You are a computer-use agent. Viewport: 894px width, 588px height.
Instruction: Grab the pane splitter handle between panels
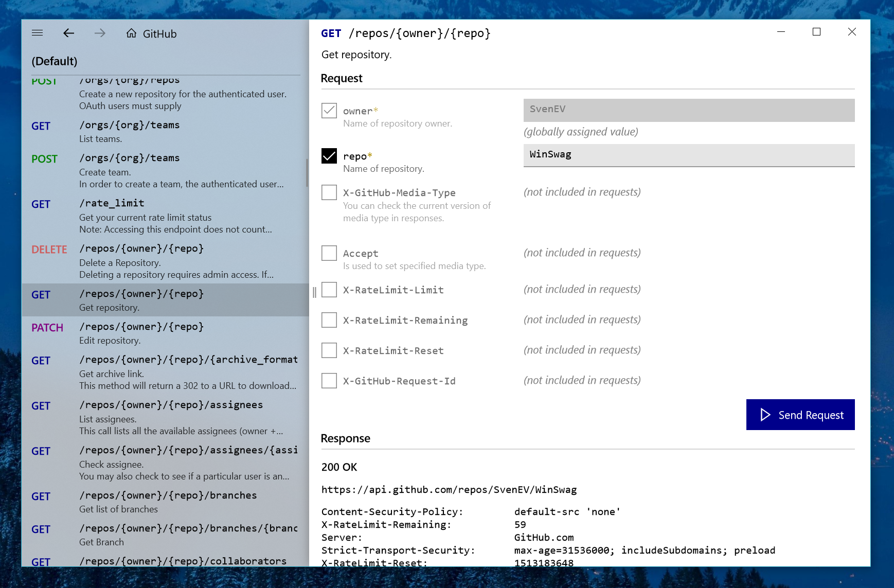pyautogui.click(x=314, y=292)
